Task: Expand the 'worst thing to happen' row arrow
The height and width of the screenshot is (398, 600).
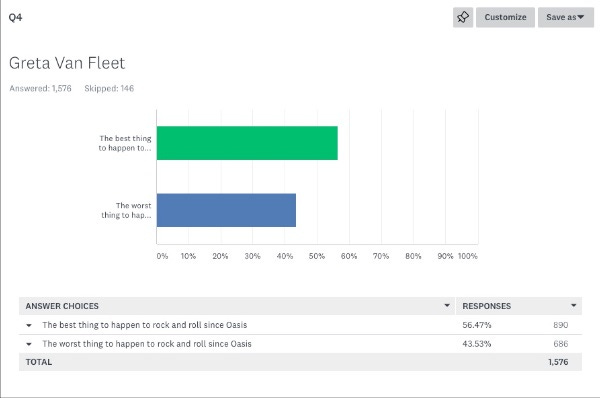Action: tap(29, 344)
